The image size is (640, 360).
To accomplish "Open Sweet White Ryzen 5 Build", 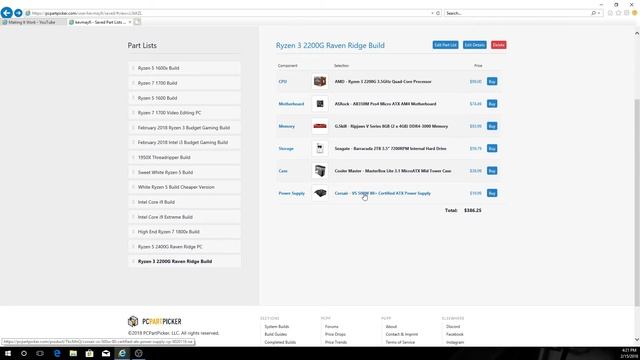I will click(184, 172).
